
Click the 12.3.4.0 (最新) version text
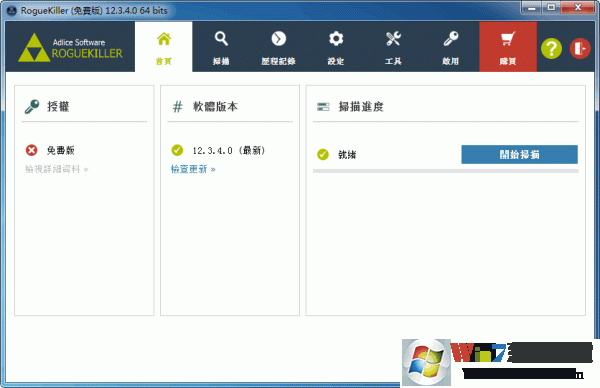click(x=228, y=150)
